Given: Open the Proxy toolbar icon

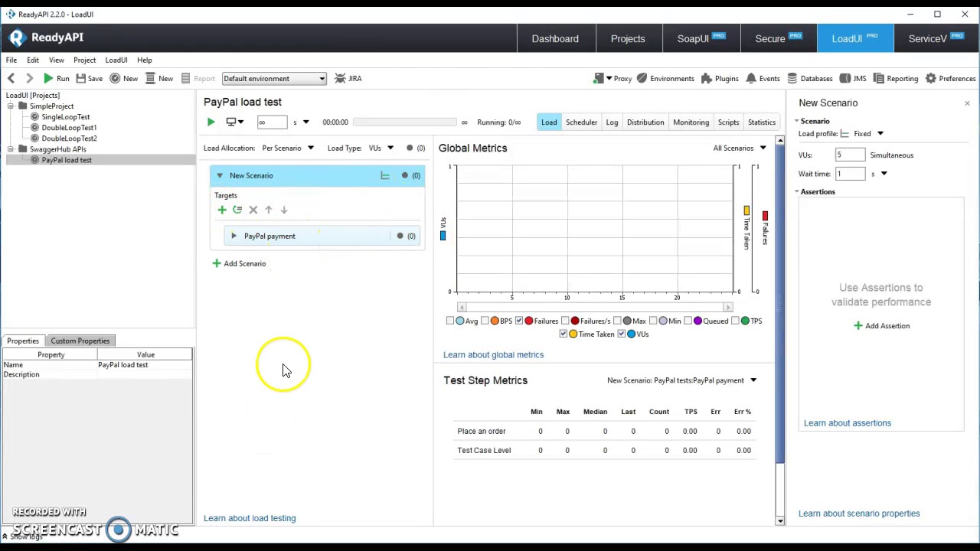Looking at the screenshot, I should pos(599,78).
